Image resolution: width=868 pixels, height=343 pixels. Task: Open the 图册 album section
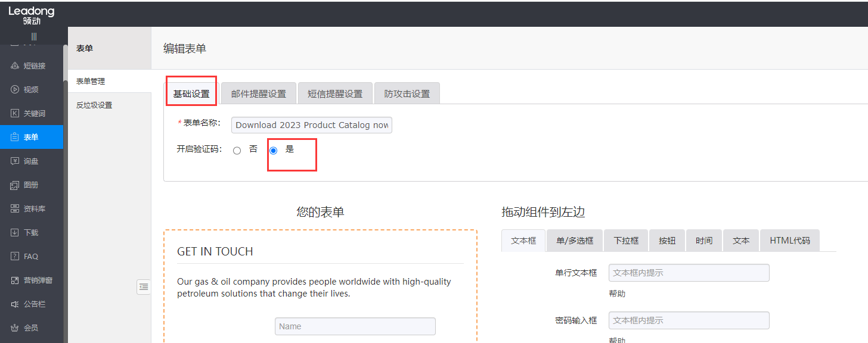(30, 185)
